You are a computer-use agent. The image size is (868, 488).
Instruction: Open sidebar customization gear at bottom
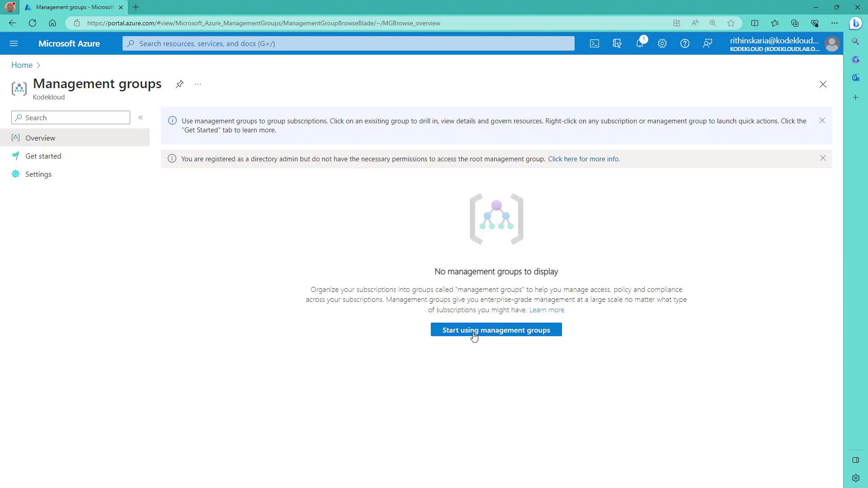855,478
